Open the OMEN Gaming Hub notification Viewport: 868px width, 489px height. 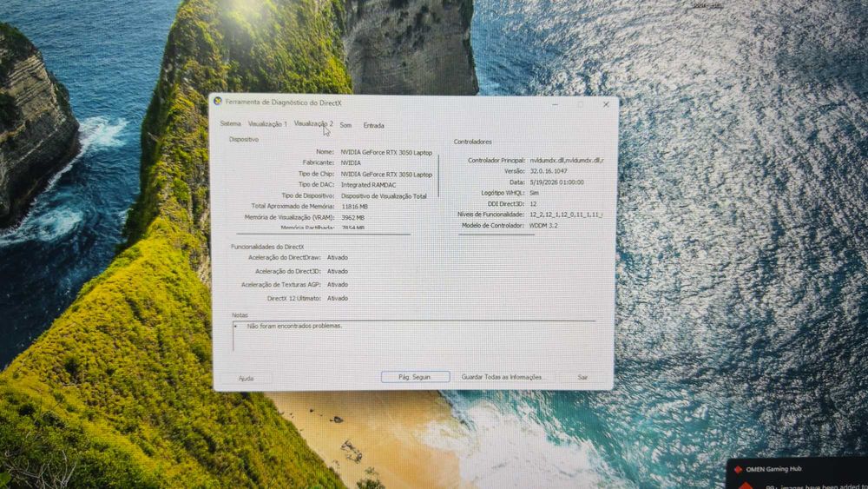click(x=797, y=473)
